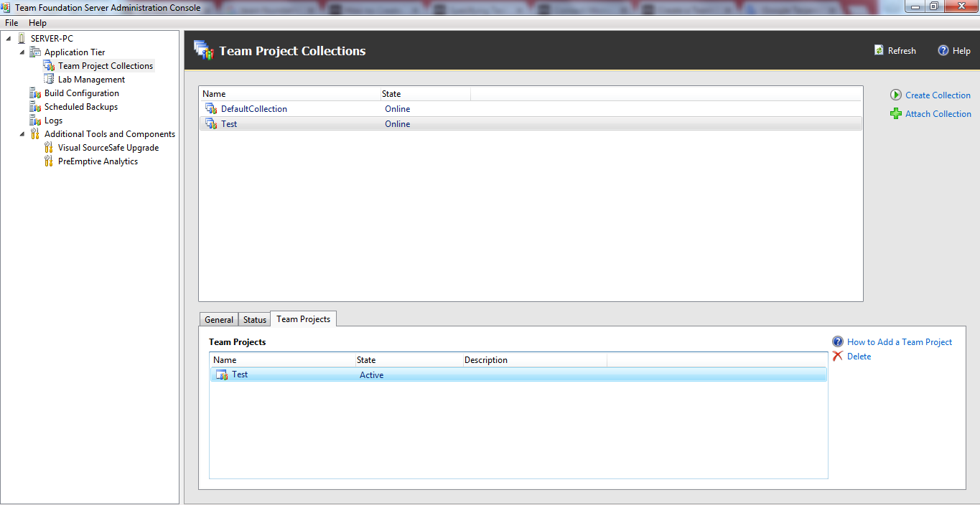Open the File menu
This screenshot has width=980, height=505.
pos(11,23)
